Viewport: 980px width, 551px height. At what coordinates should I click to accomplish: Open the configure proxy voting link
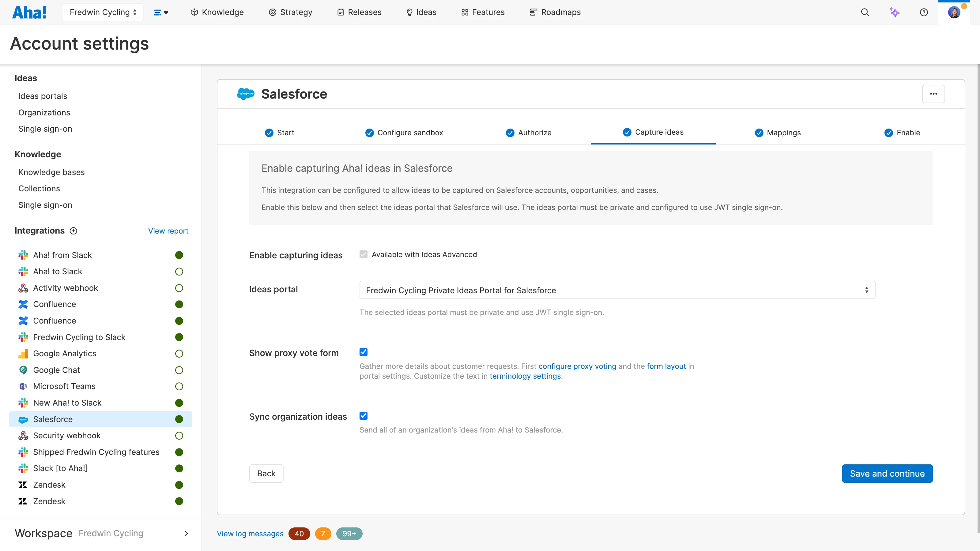(x=577, y=366)
